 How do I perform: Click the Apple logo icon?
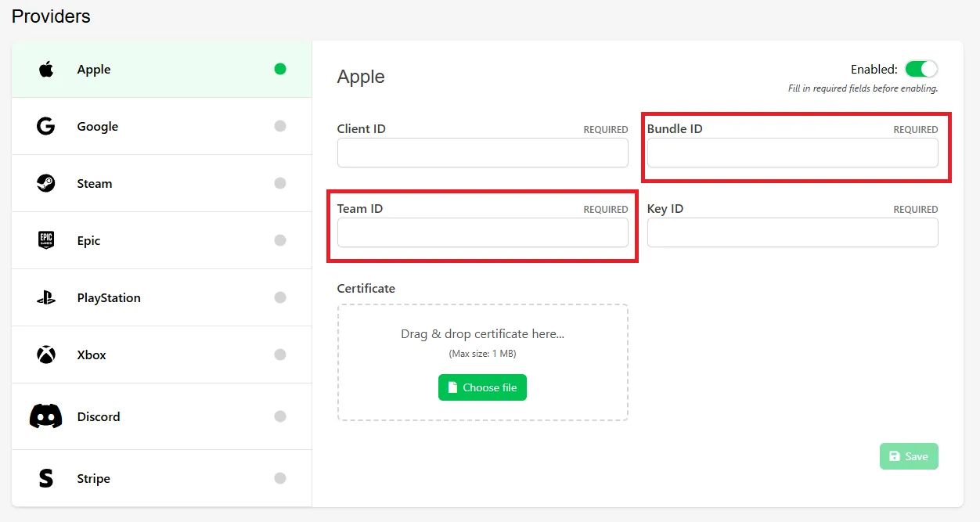coord(46,69)
